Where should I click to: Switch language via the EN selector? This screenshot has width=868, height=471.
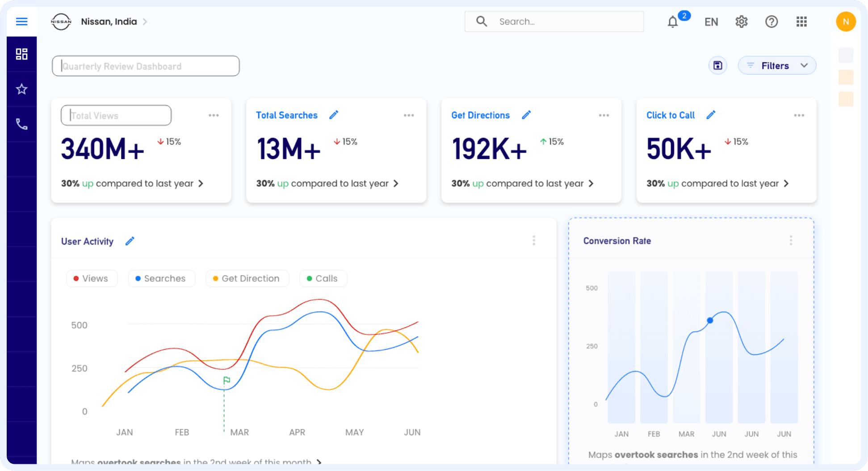711,22
